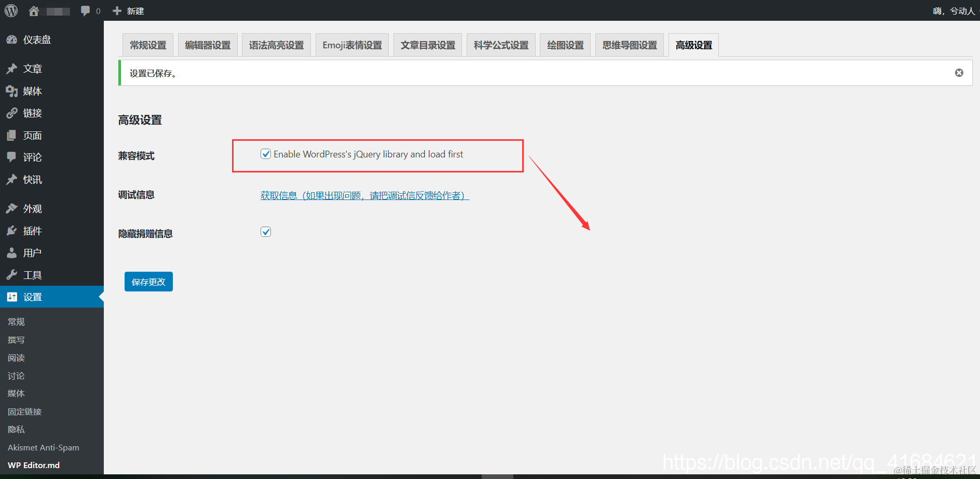Click the 媒体 media icon
The image size is (980, 479).
[12, 91]
